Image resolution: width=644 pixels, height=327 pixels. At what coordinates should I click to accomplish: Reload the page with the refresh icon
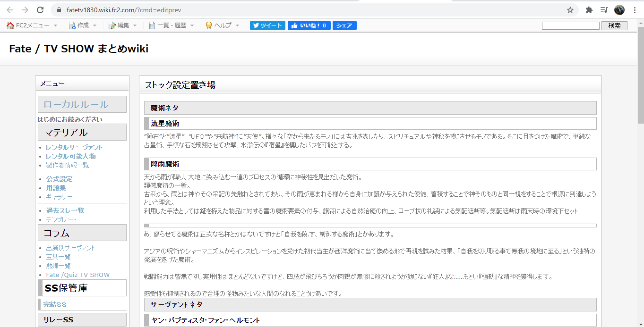tap(40, 10)
